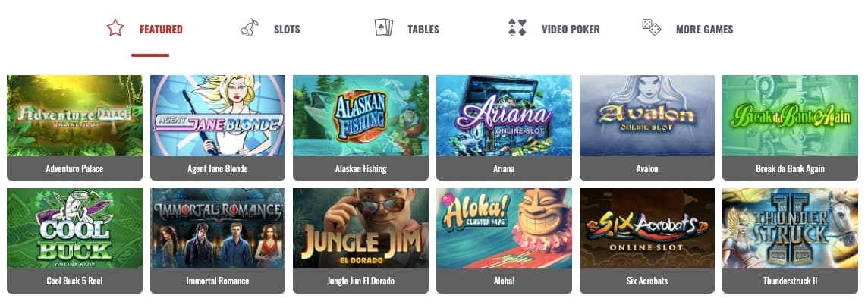868x308 pixels.
Task: Open the Alaskan Fishing game artwork
Action: (x=360, y=115)
